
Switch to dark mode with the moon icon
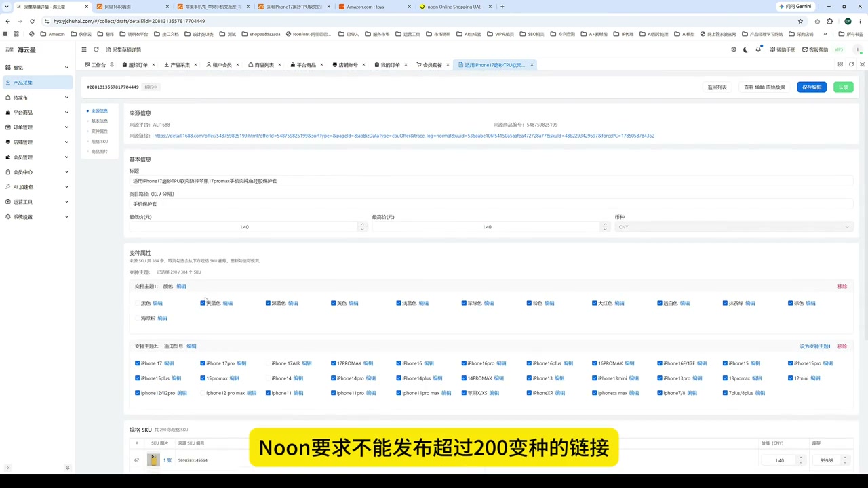(746, 49)
